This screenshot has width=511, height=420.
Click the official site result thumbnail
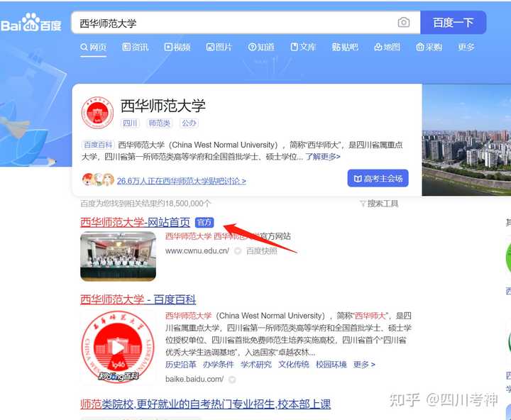(x=119, y=256)
